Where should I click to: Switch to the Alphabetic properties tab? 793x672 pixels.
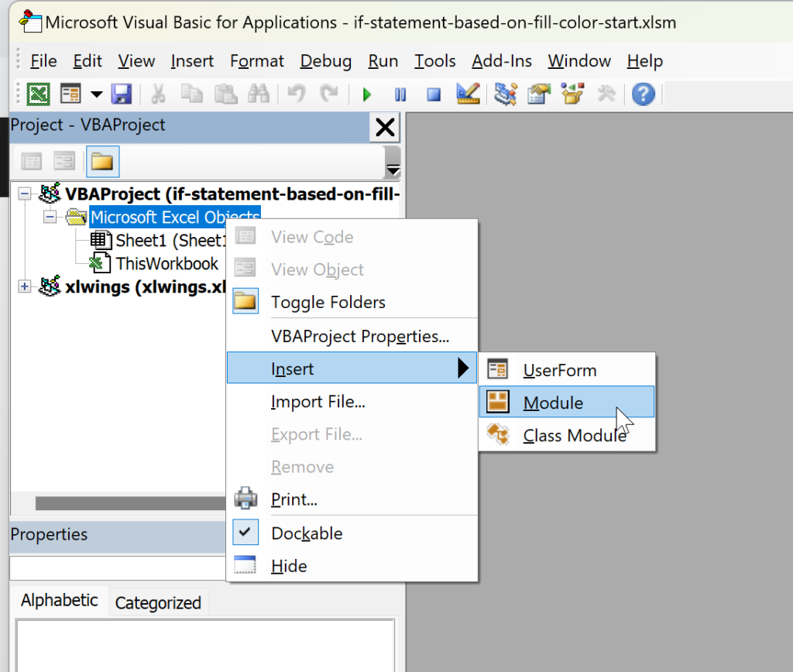(x=59, y=601)
